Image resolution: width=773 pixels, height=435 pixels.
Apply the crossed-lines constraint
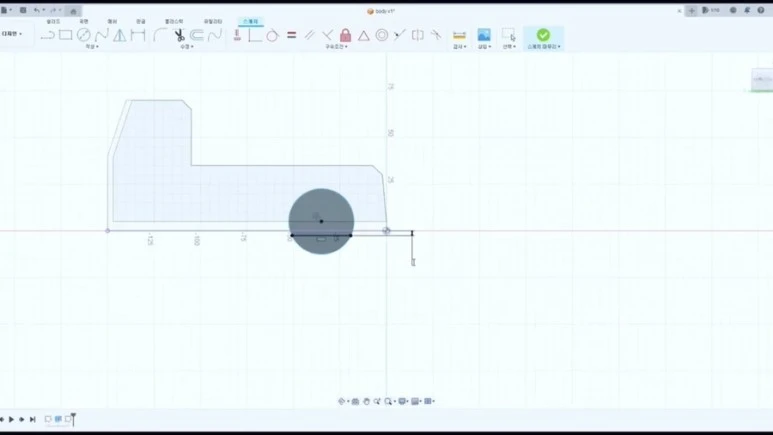(327, 35)
